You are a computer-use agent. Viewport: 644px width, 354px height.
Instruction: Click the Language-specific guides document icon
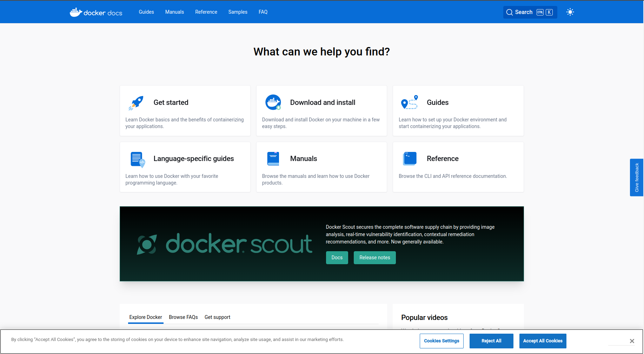tap(138, 160)
